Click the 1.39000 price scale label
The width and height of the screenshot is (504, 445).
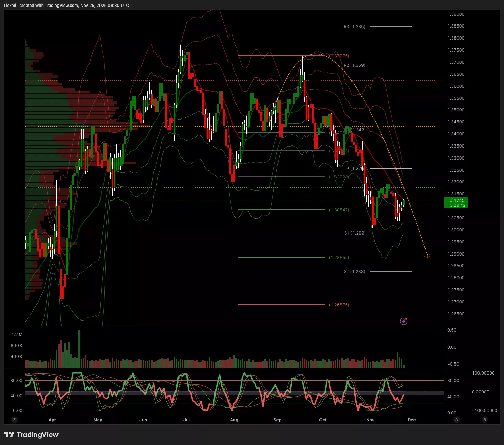click(x=456, y=14)
